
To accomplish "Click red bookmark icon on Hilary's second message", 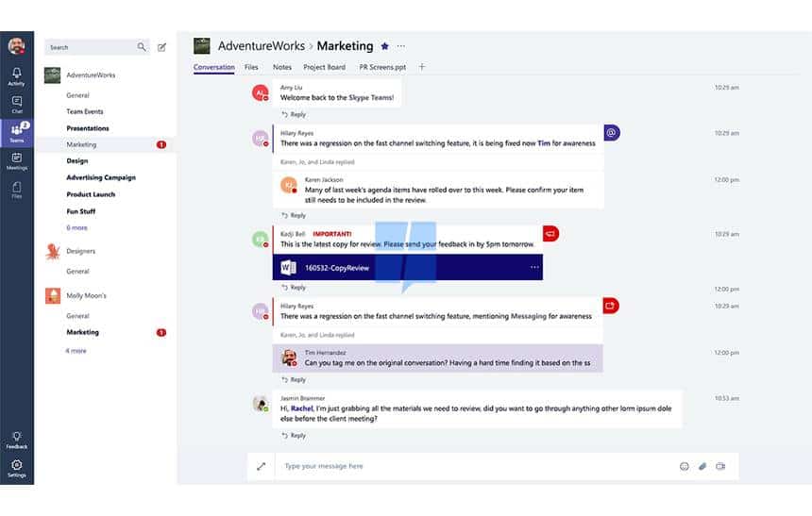I will (x=611, y=306).
